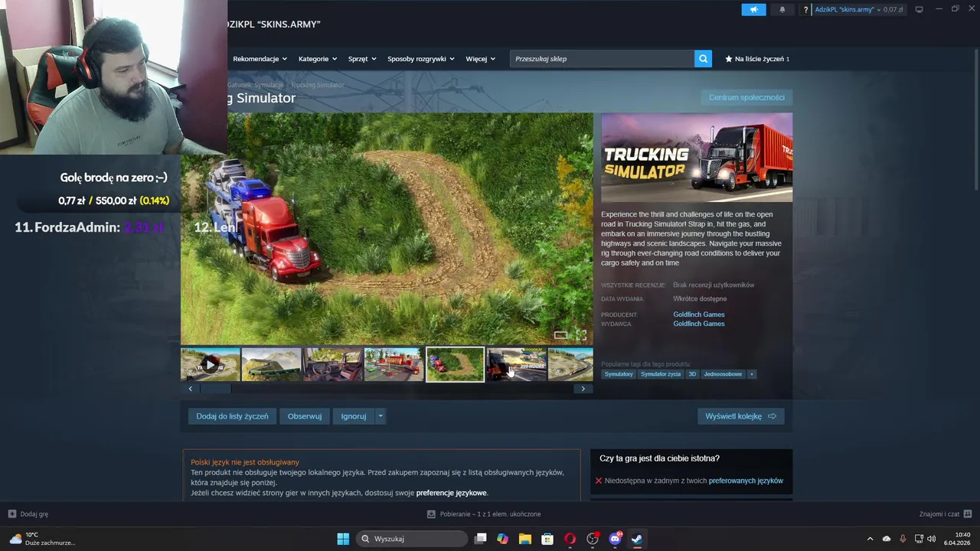
Task: Open Big Picture mode monitor icon
Action: click(919, 9)
